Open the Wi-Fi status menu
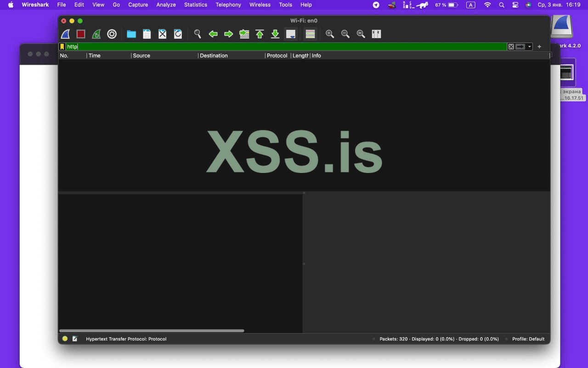 tap(487, 5)
